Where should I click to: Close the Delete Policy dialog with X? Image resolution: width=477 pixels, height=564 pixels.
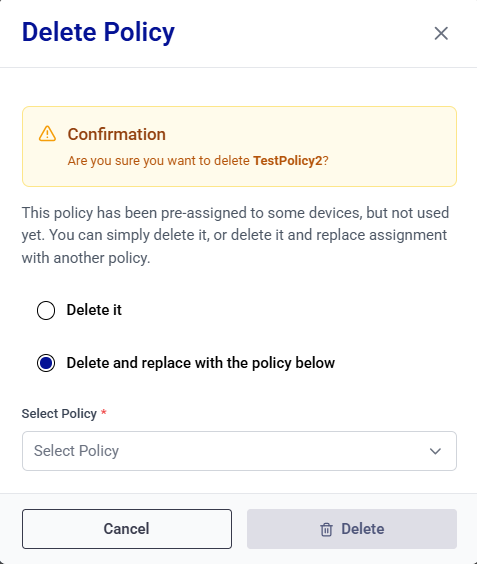pyautogui.click(x=441, y=33)
